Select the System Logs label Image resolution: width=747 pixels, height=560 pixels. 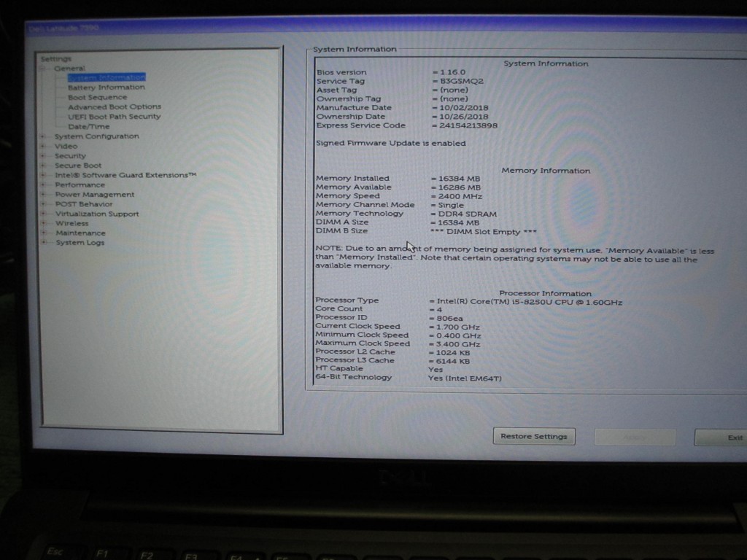click(x=80, y=242)
